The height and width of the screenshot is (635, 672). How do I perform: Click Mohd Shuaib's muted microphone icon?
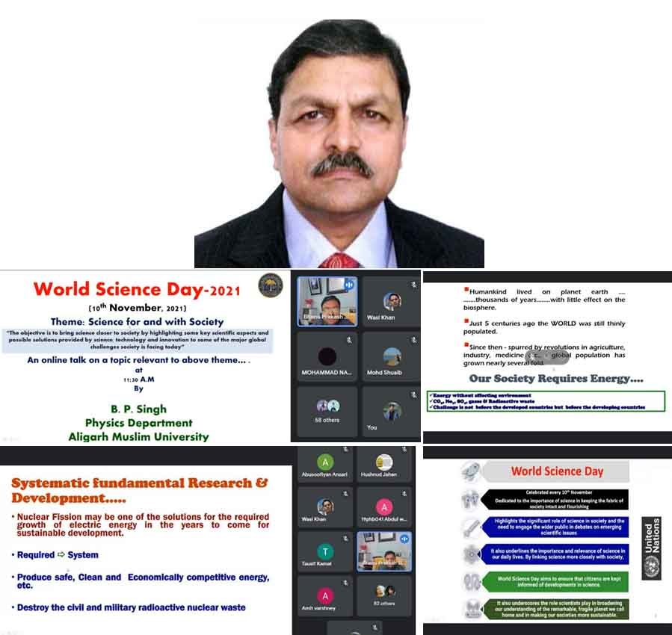click(413, 339)
